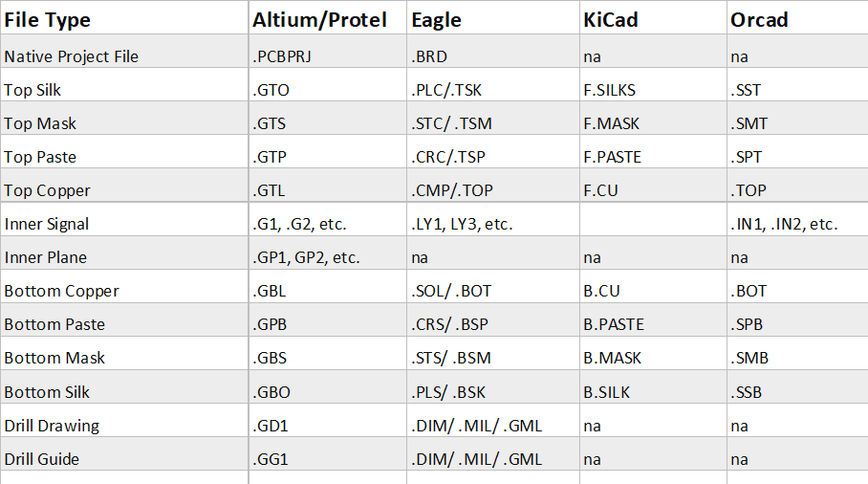Click the Orcad column header
868x484 pixels.
click(x=759, y=19)
